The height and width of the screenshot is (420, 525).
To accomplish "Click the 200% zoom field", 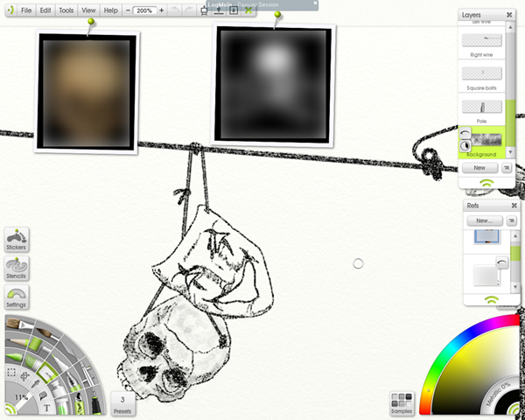I will pyautogui.click(x=144, y=10).
